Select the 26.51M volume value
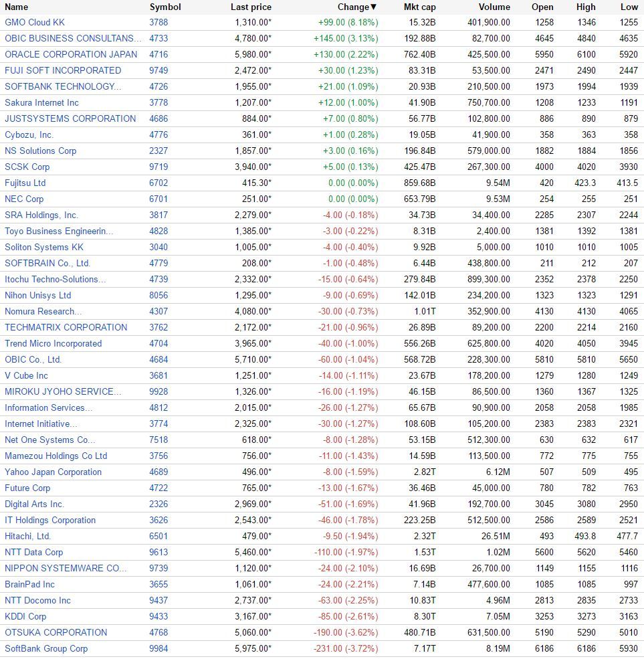Viewport: 644px width, 659px height. point(496,537)
